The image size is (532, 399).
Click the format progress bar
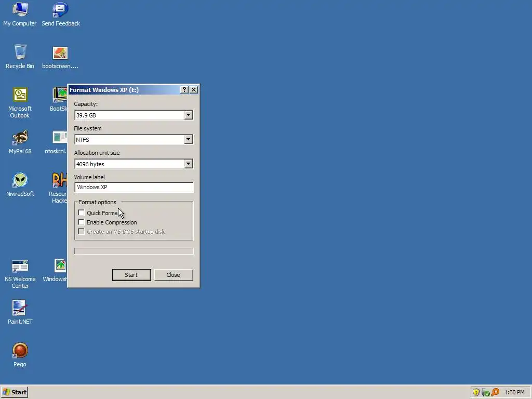click(134, 251)
